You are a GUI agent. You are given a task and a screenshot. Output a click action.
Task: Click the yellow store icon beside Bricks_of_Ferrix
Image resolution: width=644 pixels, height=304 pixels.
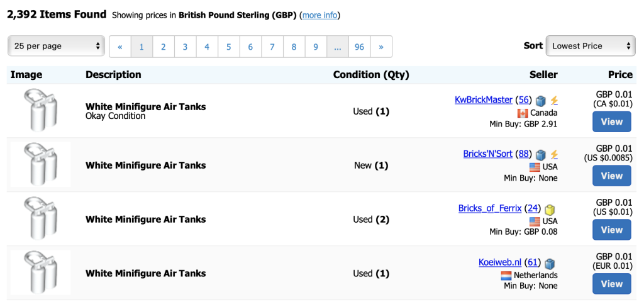[550, 209]
